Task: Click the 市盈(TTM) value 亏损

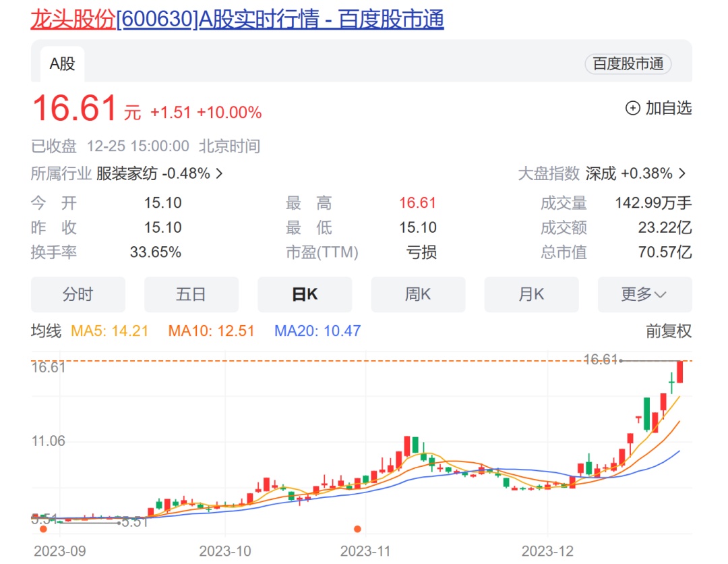Action: [x=421, y=252]
